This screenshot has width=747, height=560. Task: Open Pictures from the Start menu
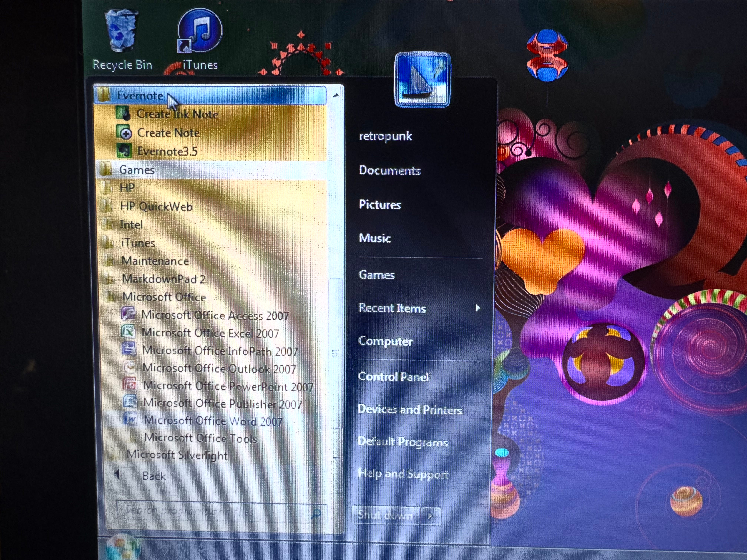click(380, 204)
